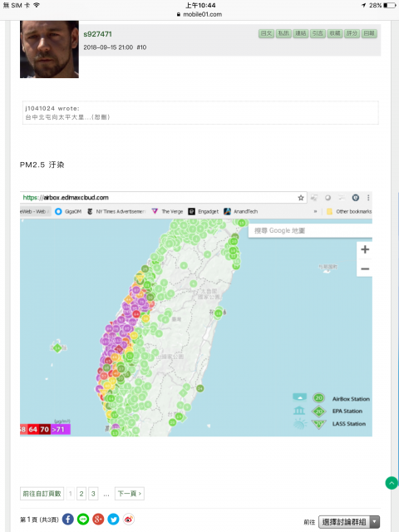Zoom in on the map with plus button

[x=365, y=249]
